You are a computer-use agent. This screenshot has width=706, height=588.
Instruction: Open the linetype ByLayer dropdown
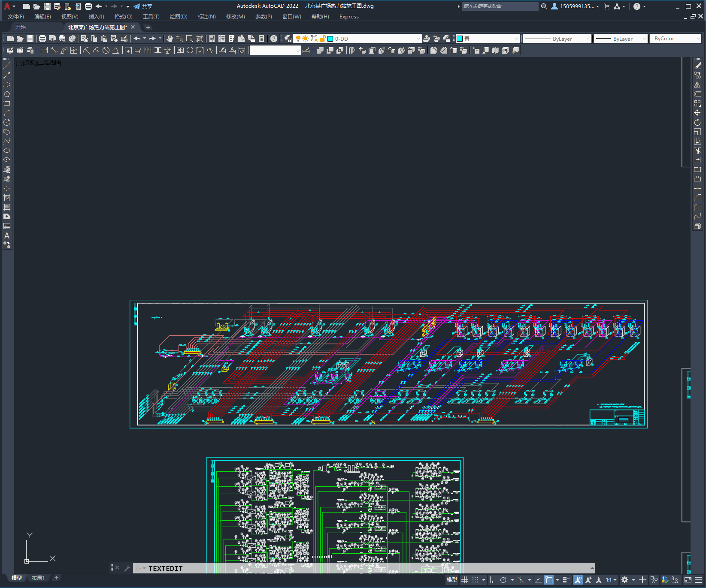tap(557, 39)
